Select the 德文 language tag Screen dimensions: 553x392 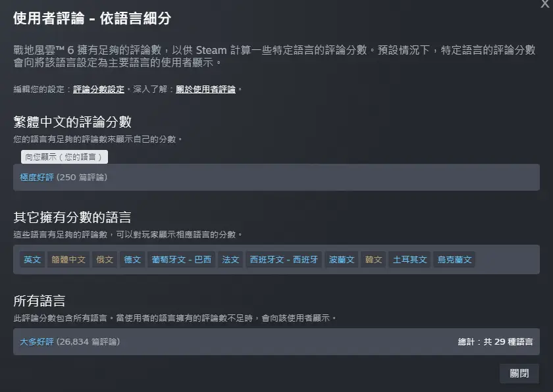click(x=132, y=259)
